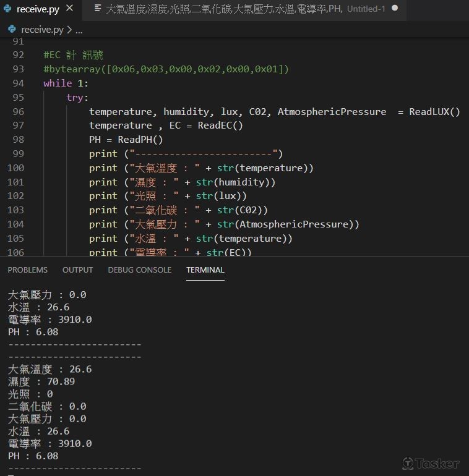Click the bytearray comment on line 93
The width and height of the screenshot is (469, 476).
point(166,69)
